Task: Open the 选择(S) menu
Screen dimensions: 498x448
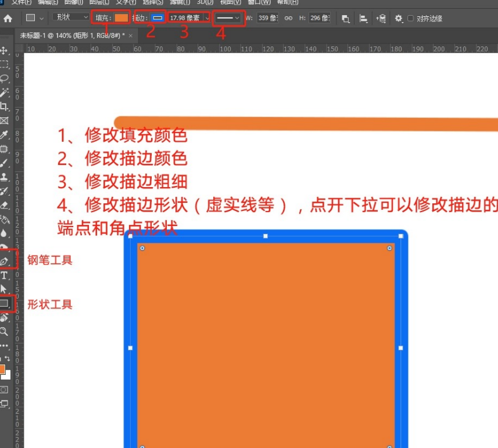Action: tap(153, 2)
